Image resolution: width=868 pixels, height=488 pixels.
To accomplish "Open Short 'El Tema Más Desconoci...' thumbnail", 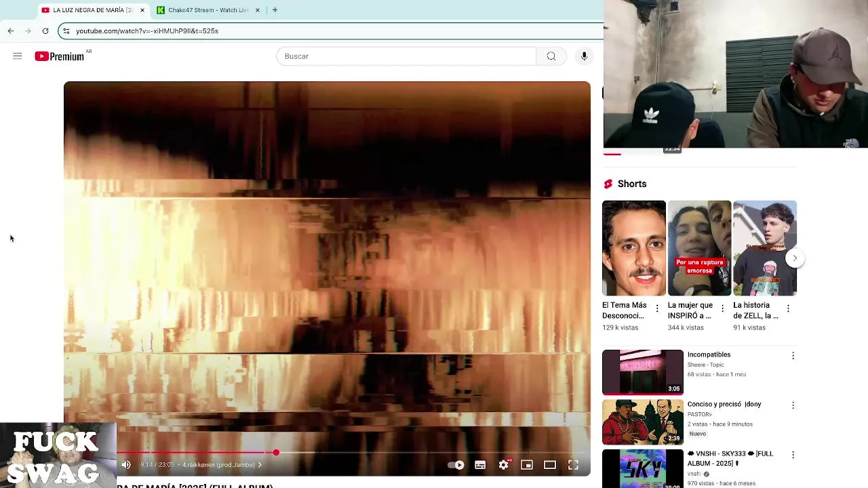I will click(634, 248).
